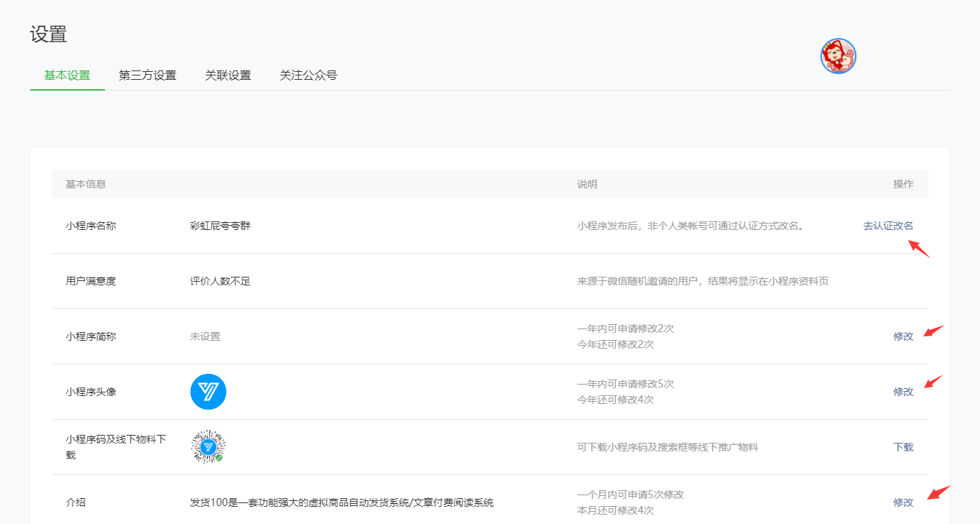The height and width of the screenshot is (524, 980).
Task: Go to the 关联设置 tab
Action: tap(228, 75)
